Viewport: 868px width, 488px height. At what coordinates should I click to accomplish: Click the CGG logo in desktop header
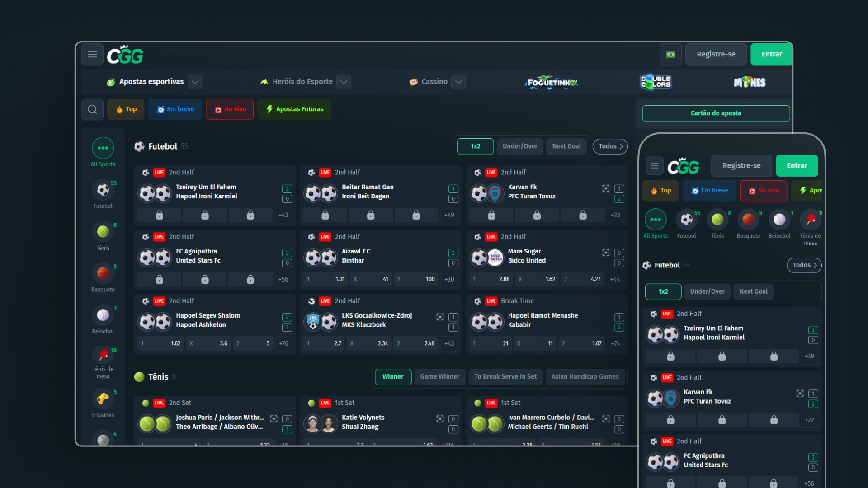(x=125, y=55)
